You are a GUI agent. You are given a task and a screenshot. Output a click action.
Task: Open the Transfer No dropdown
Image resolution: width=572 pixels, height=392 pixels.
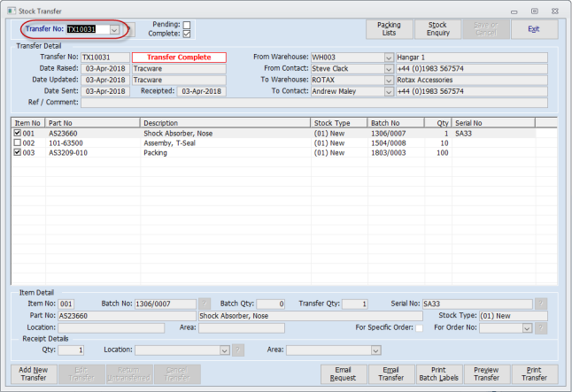(114, 29)
